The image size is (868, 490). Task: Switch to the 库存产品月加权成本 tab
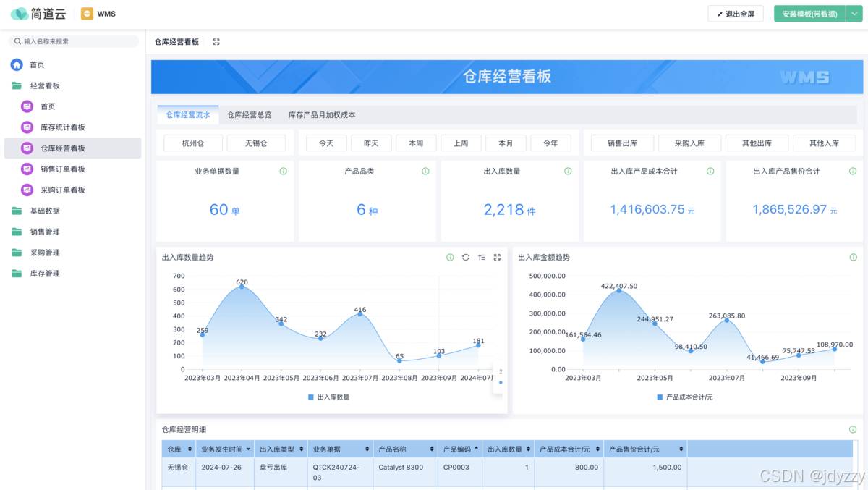click(x=322, y=114)
